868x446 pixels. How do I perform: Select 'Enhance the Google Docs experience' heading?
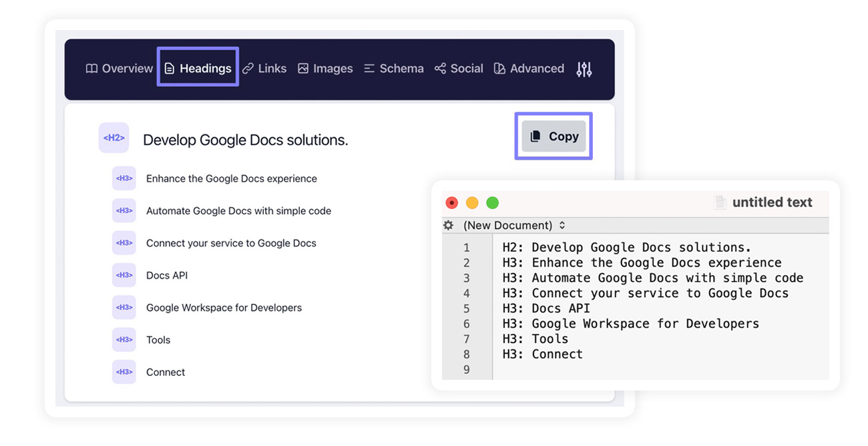click(x=232, y=178)
